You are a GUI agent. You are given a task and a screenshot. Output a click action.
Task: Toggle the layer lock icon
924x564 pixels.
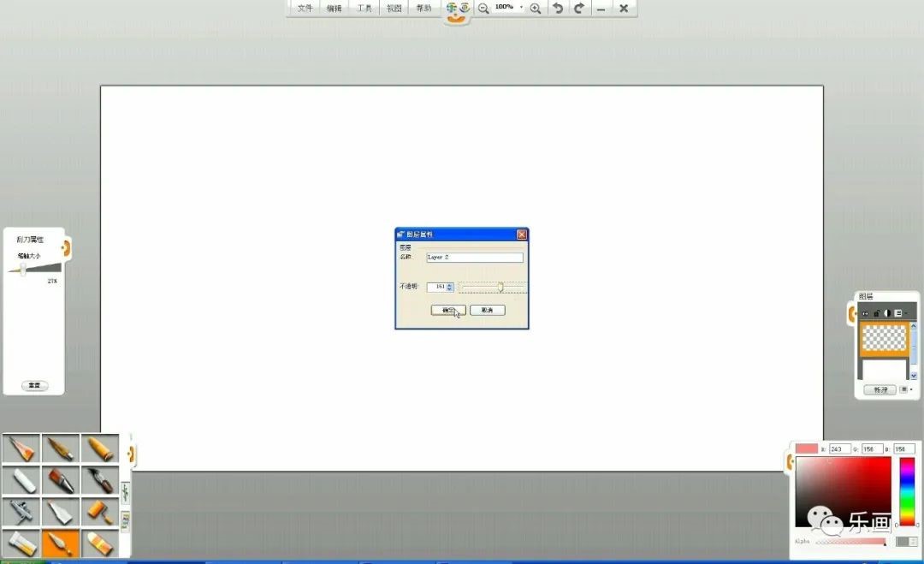pyautogui.click(x=876, y=313)
